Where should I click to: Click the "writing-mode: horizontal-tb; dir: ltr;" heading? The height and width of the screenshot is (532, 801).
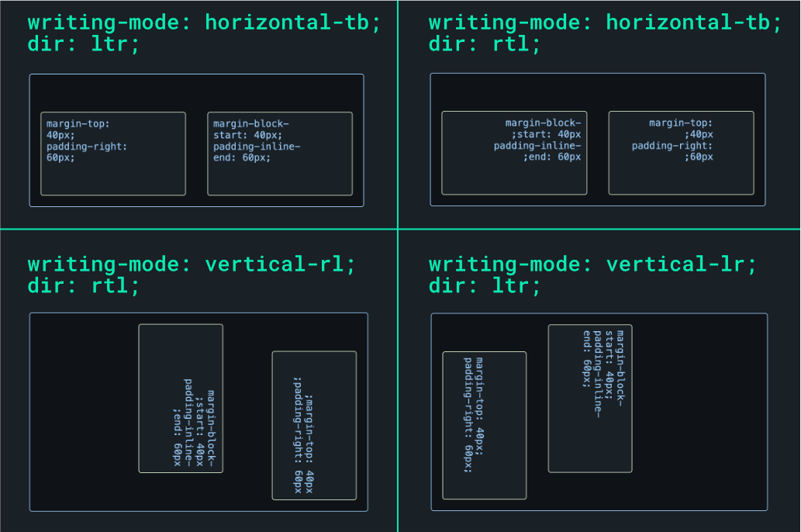[204, 22]
